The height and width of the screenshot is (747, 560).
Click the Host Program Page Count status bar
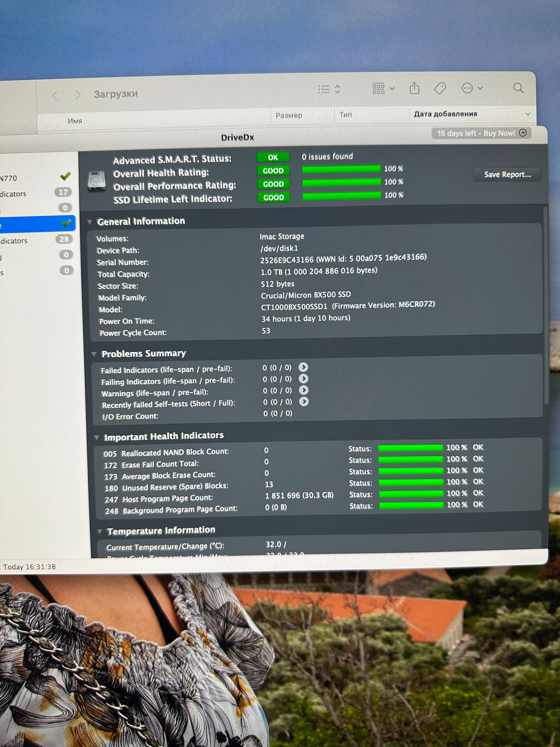pos(411,494)
